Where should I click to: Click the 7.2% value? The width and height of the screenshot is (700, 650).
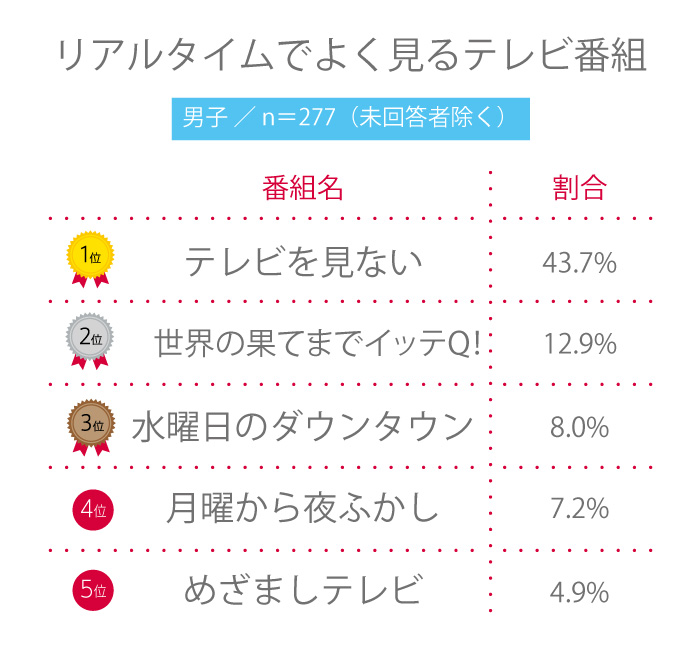click(579, 509)
